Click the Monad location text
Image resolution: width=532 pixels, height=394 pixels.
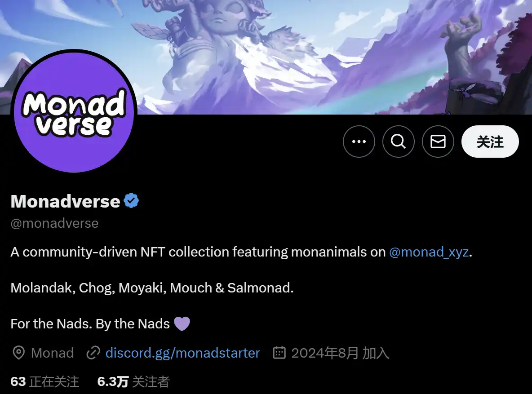pos(52,353)
